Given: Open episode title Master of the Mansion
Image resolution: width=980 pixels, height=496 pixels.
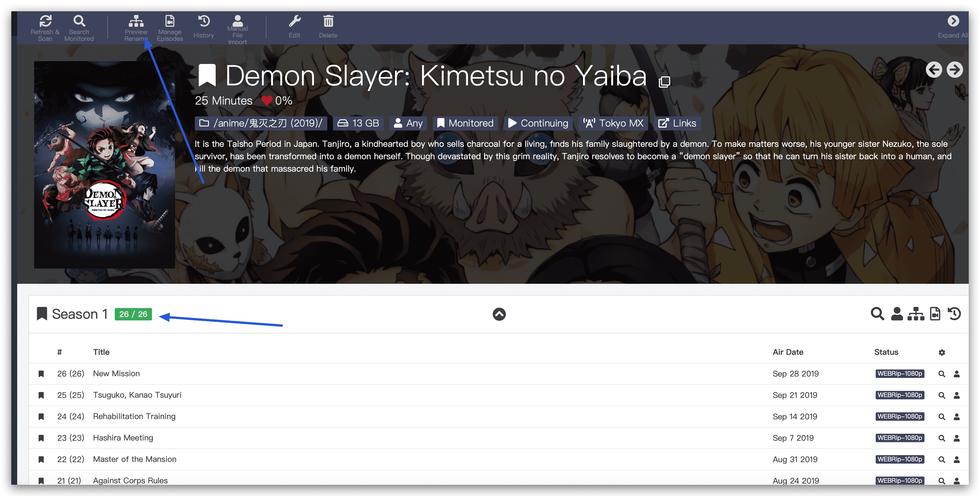Looking at the screenshot, I should 135,459.
